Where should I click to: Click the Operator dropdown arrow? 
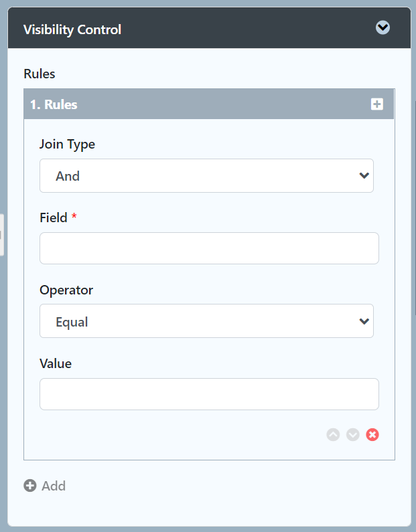(x=364, y=322)
